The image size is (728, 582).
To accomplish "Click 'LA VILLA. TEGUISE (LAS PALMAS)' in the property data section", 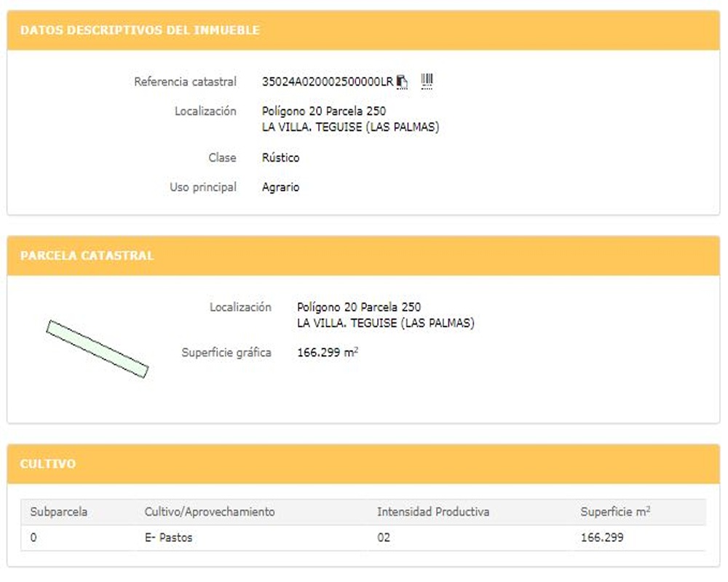I will tap(351, 127).
